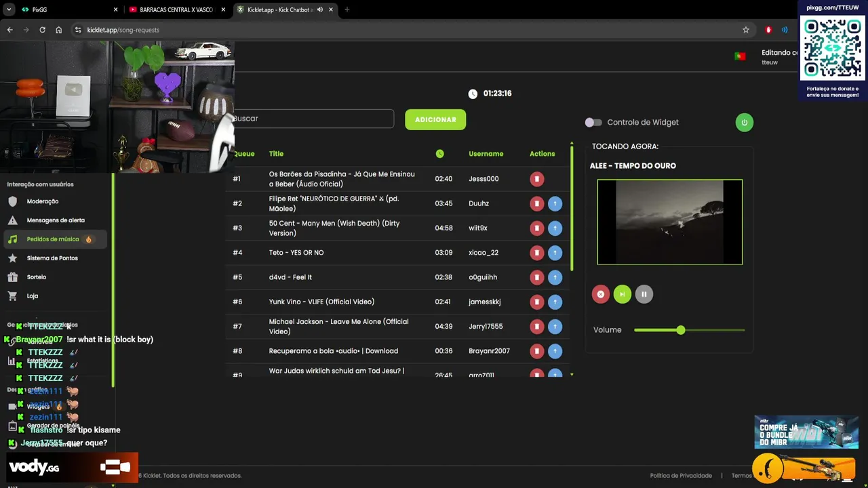Delete 50 Cent Many Men request
The image size is (868, 488).
point(536,228)
